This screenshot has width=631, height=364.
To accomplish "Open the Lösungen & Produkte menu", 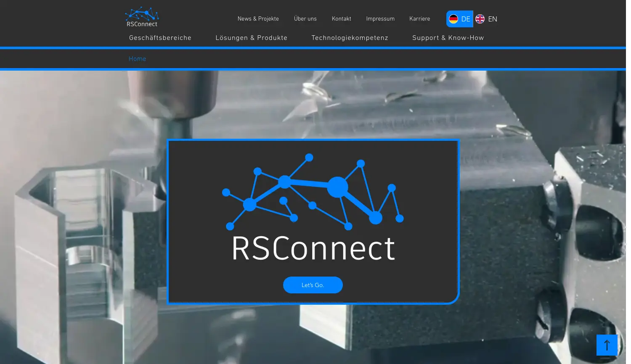I will pyautogui.click(x=251, y=38).
